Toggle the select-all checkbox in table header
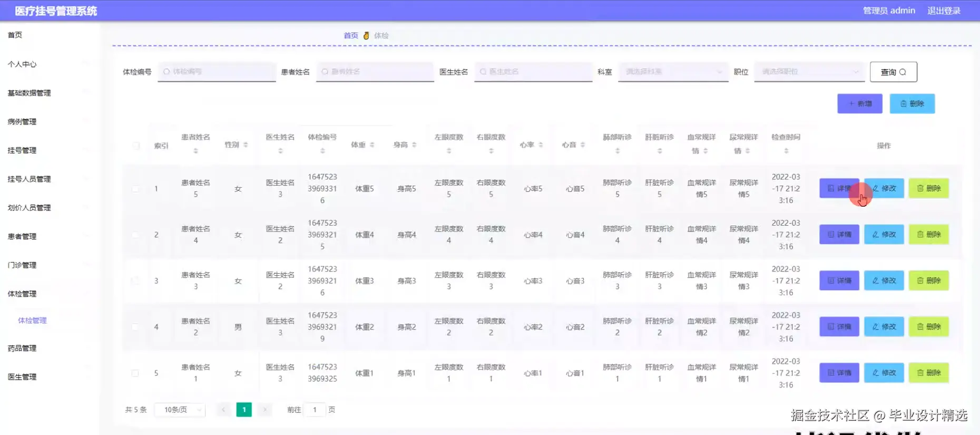 point(136,146)
